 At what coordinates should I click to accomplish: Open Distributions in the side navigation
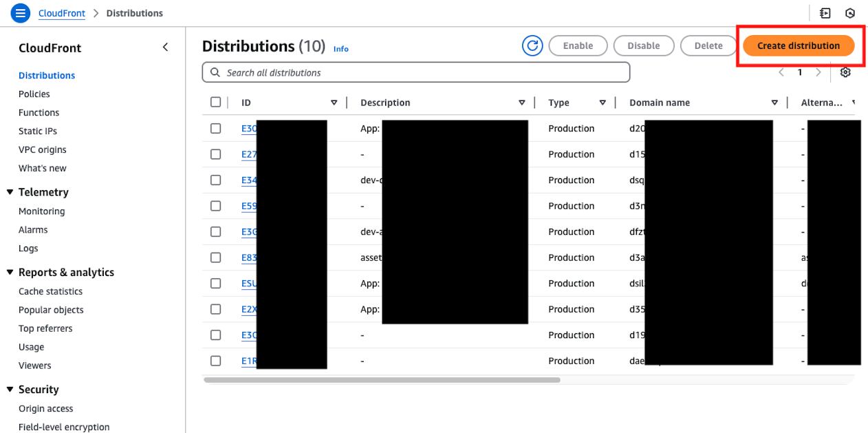pos(47,76)
